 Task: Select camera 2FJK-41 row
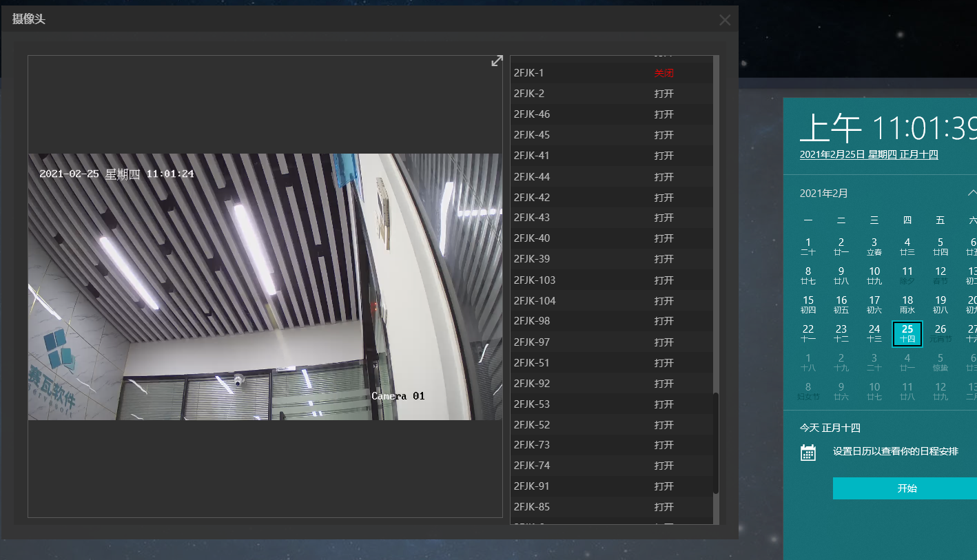click(611, 156)
